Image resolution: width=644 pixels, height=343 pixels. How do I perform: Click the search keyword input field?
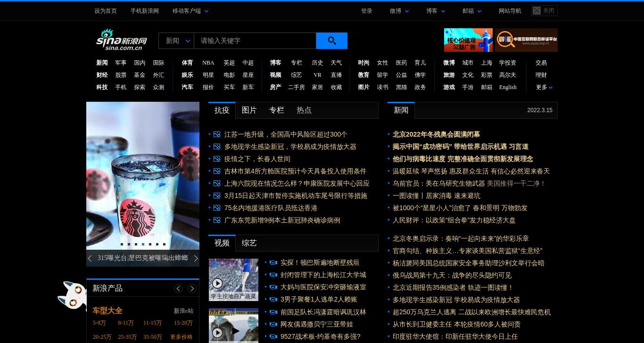coord(255,41)
